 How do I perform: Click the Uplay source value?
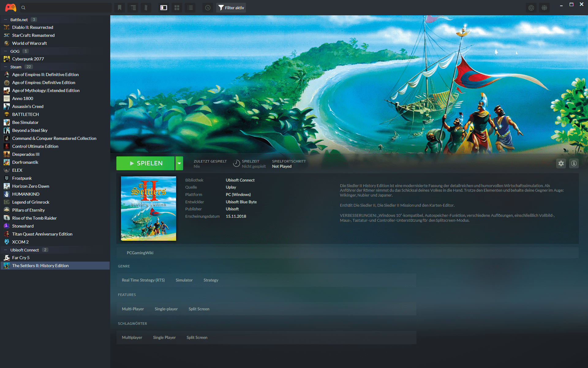[231, 187]
